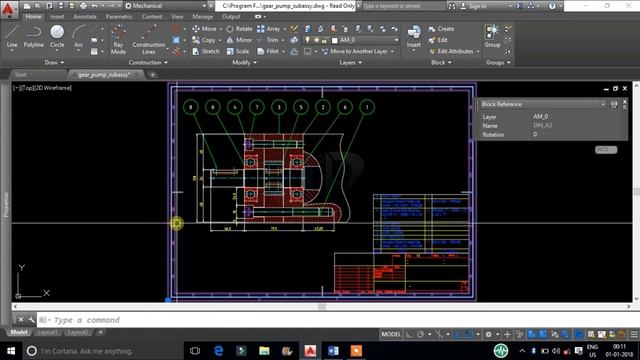Viewport: 640px width, 360px height.
Task: Click the WCS button near the viewcube
Action: 606,150
